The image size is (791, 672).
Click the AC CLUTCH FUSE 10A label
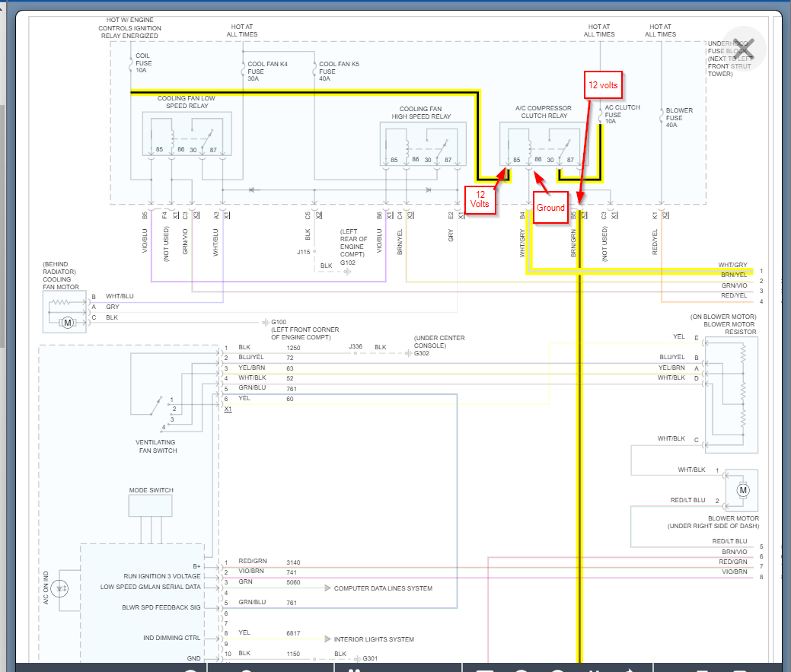[621, 114]
